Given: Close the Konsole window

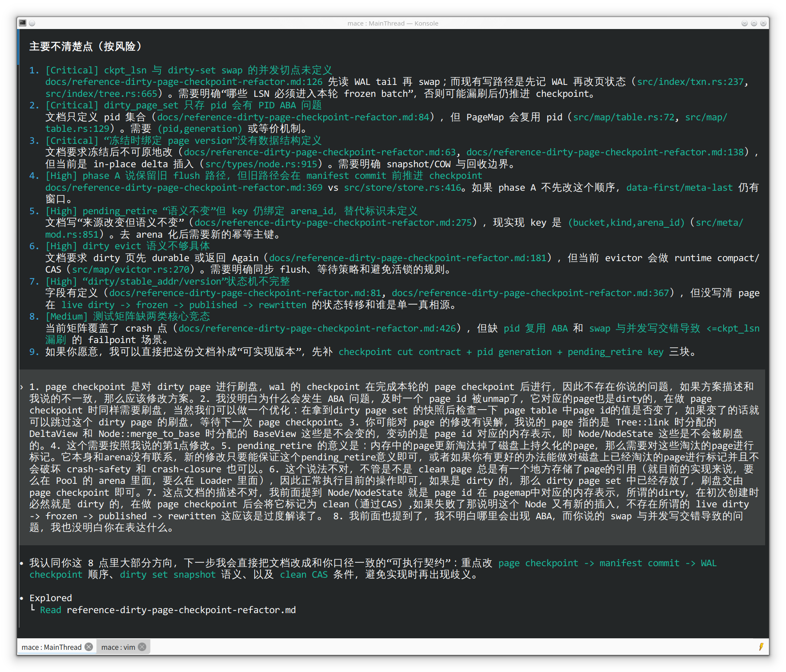Looking at the screenshot, I should point(763,23).
